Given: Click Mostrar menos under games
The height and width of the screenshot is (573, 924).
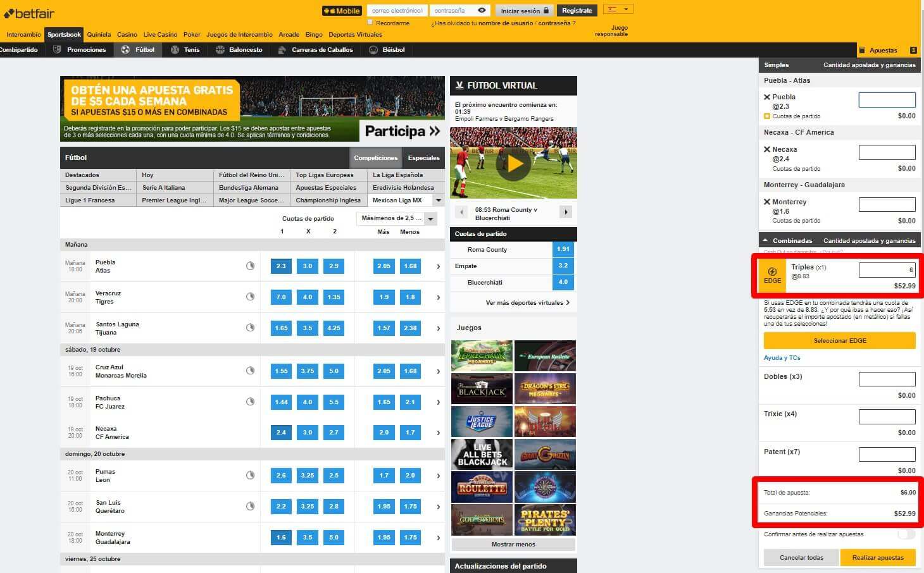Looking at the screenshot, I should click(x=513, y=545).
